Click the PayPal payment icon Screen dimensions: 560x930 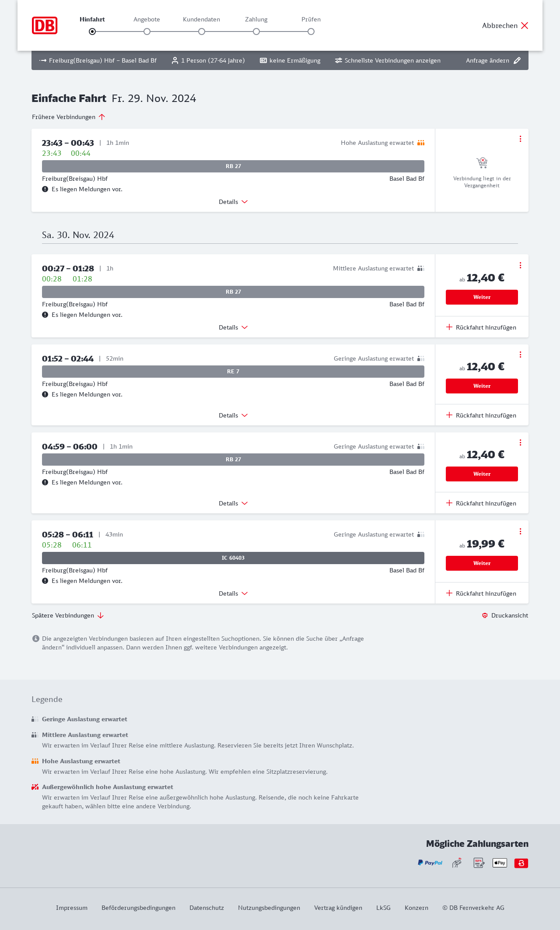tap(430, 863)
